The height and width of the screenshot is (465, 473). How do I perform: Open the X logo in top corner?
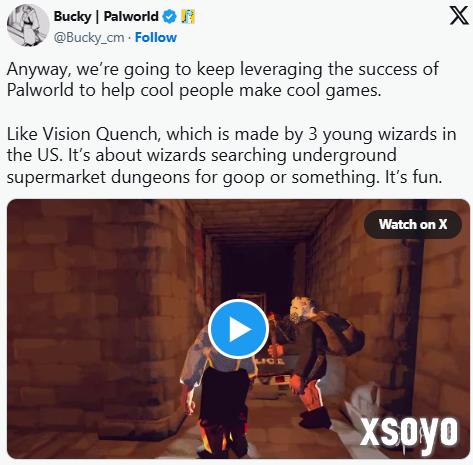(459, 16)
